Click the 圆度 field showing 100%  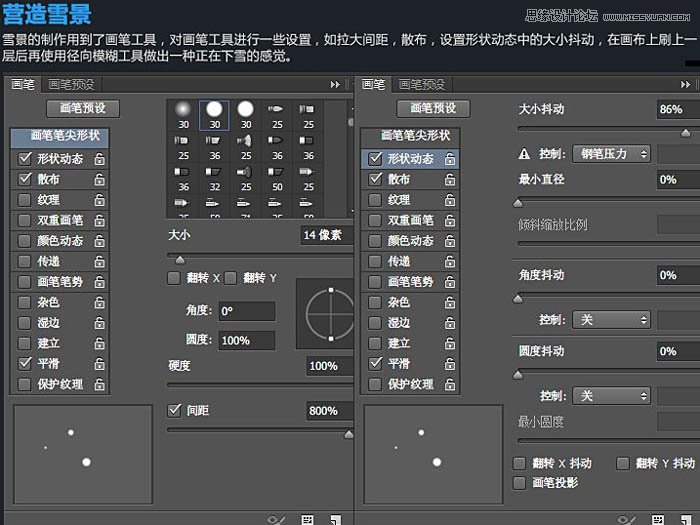(x=246, y=341)
